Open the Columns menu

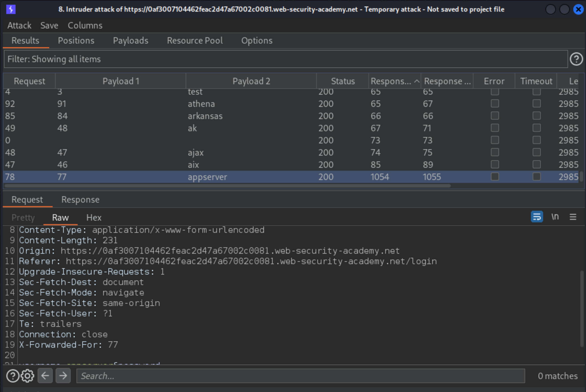coord(85,25)
